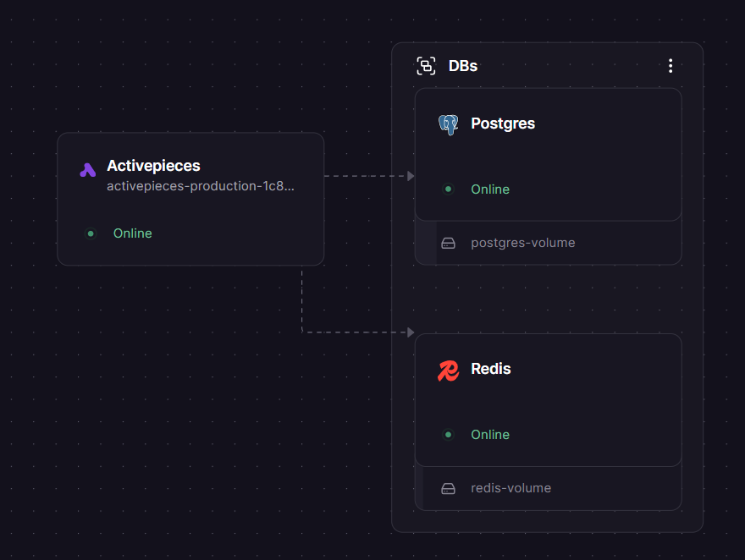Click the DBs group title
Screen dimensions: 745x560
click(x=462, y=65)
